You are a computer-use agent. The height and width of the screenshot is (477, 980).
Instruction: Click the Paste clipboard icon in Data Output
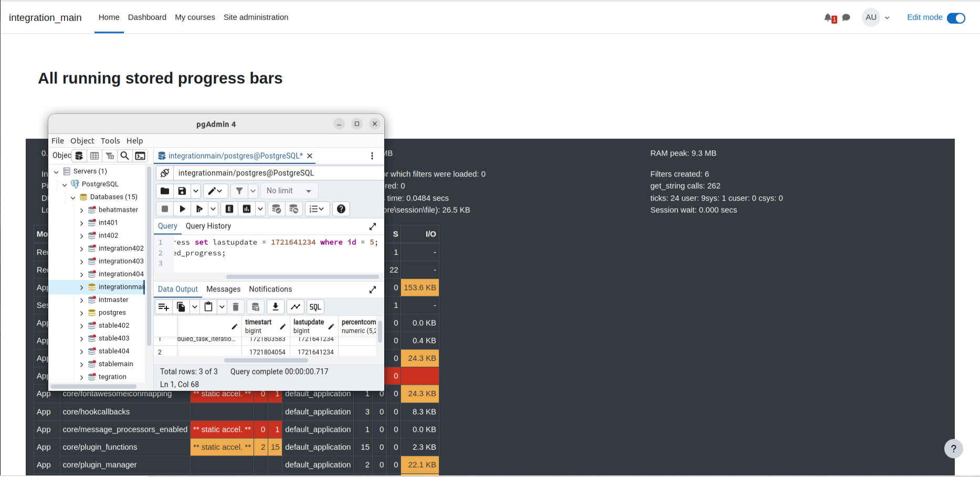(208, 307)
